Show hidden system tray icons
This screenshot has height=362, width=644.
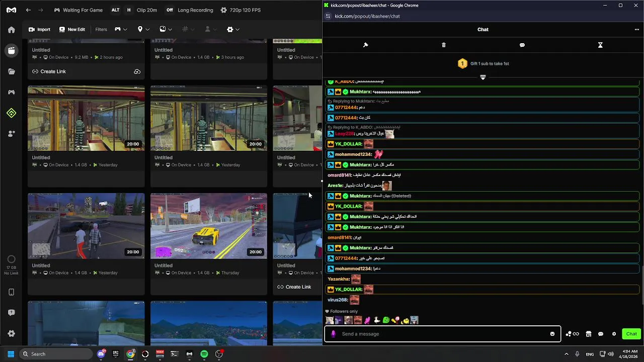pyautogui.click(x=566, y=354)
